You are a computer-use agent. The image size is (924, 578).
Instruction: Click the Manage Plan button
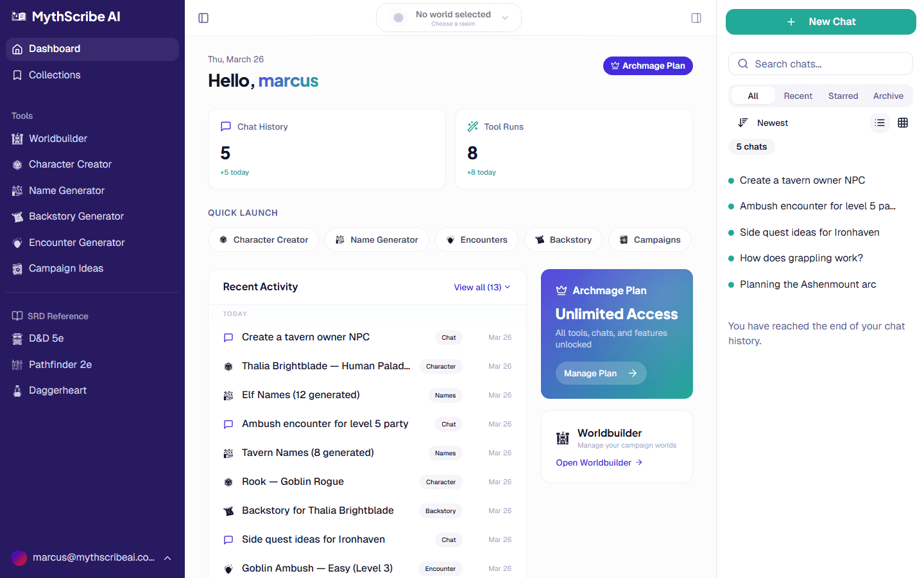[x=601, y=373]
